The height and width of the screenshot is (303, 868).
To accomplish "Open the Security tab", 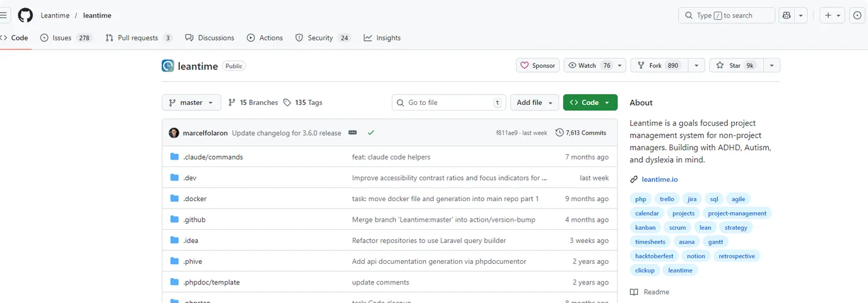I will (x=323, y=38).
